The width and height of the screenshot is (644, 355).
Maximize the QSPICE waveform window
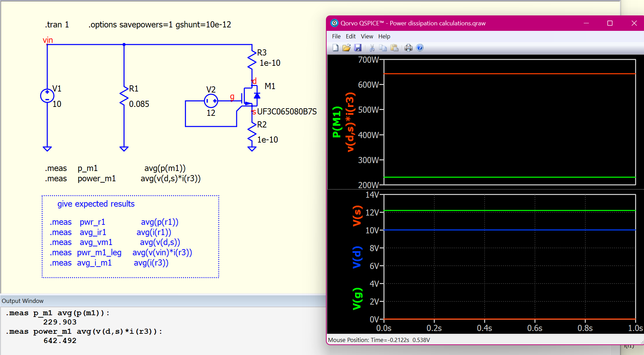pos(610,23)
